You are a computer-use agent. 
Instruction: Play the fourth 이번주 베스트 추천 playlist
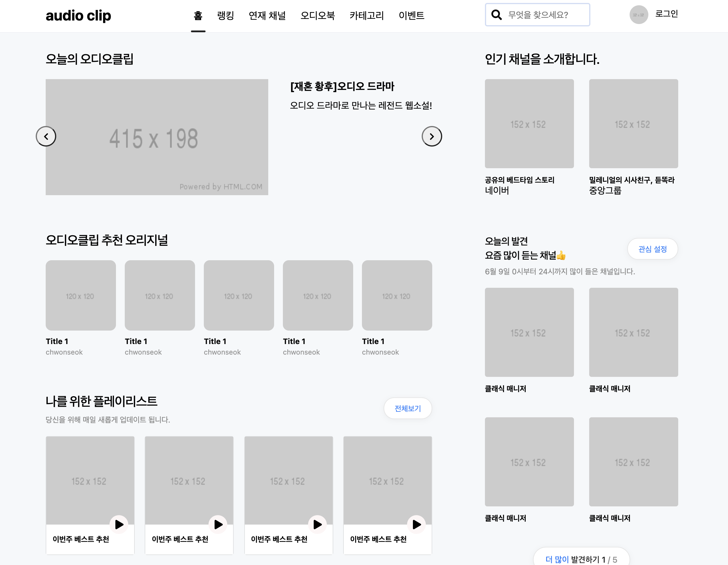click(x=416, y=525)
